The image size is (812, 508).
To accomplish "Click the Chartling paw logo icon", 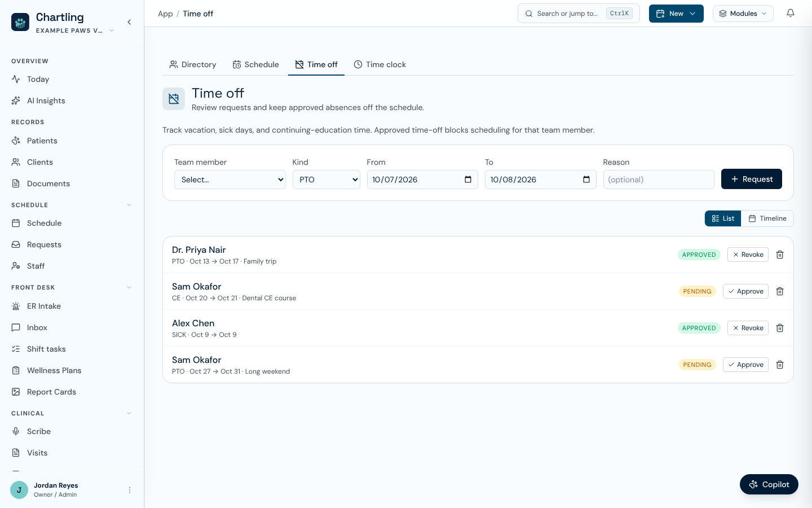I will point(20,22).
